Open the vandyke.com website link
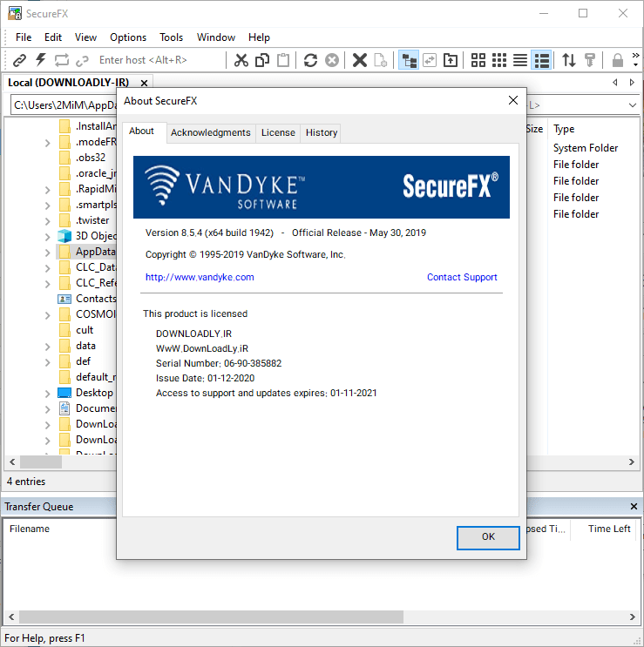 coord(200,277)
